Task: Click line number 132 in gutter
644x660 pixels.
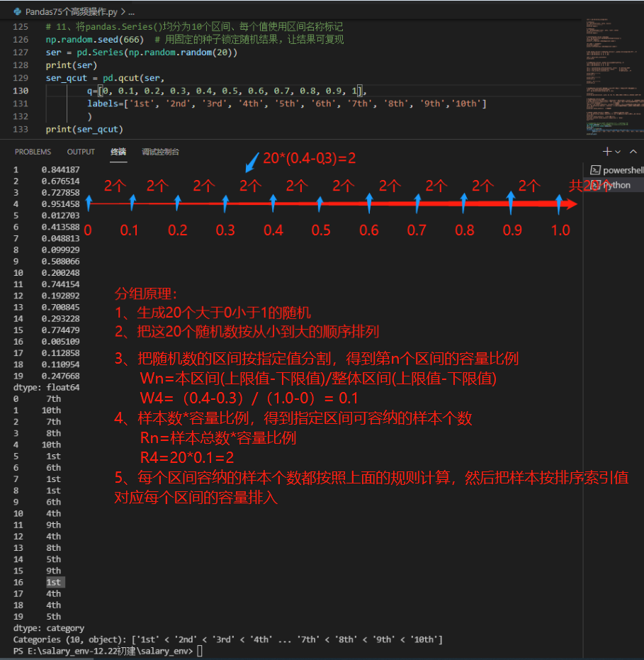Action: [21, 116]
